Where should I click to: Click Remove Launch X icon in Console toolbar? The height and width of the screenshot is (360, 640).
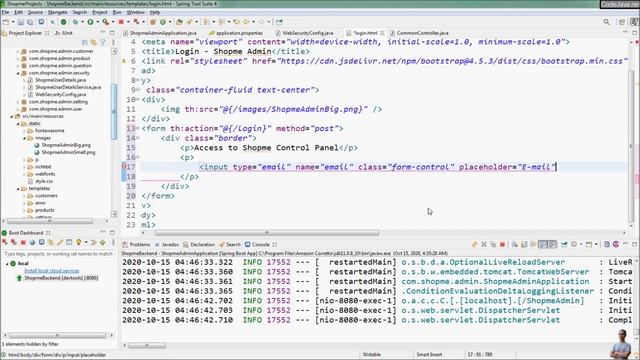[x=484, y=244]
